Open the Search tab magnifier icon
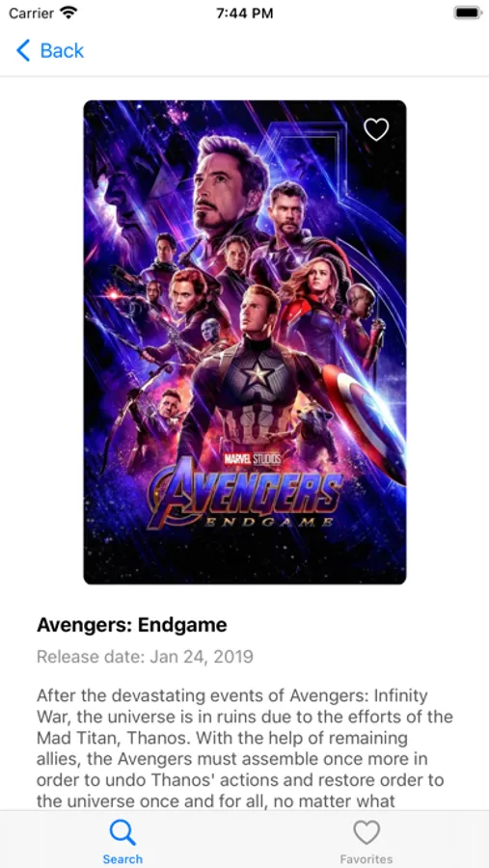 [x=122, y=832]
